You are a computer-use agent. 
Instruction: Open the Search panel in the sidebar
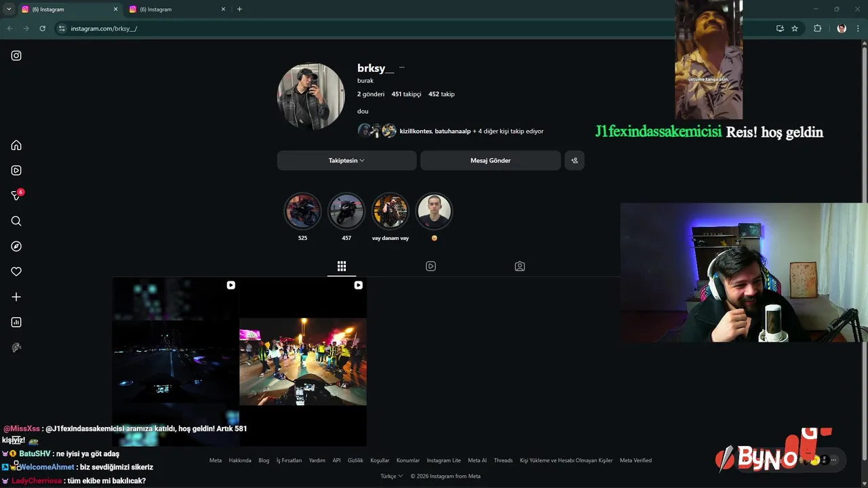click(16, 221)
